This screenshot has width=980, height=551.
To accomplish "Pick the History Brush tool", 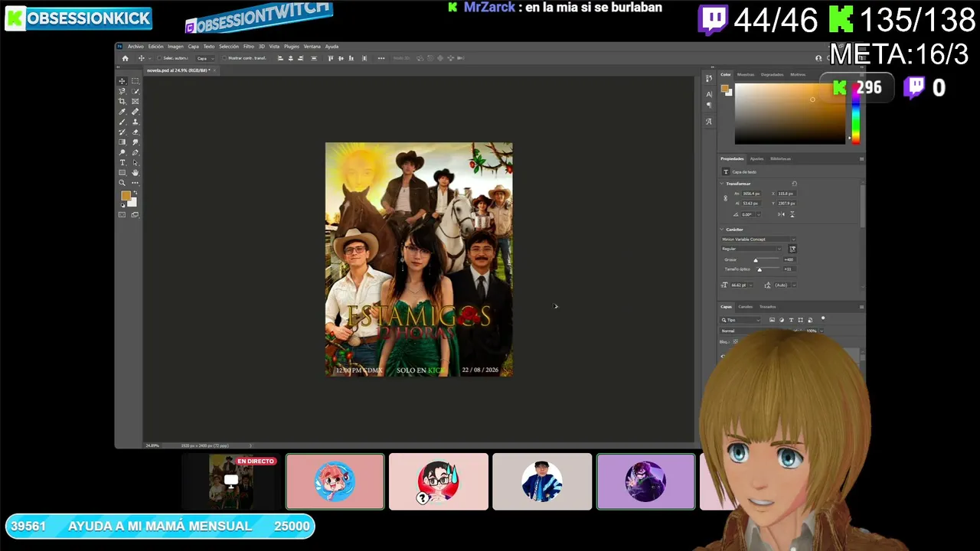I will [x=122, y=132].
